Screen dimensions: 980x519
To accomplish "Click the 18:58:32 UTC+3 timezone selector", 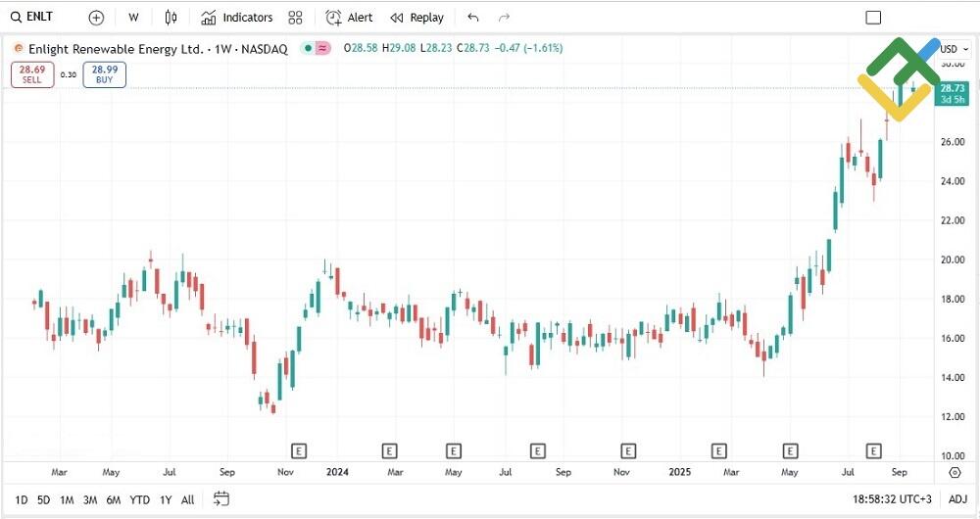I will [x=892, y=499].
